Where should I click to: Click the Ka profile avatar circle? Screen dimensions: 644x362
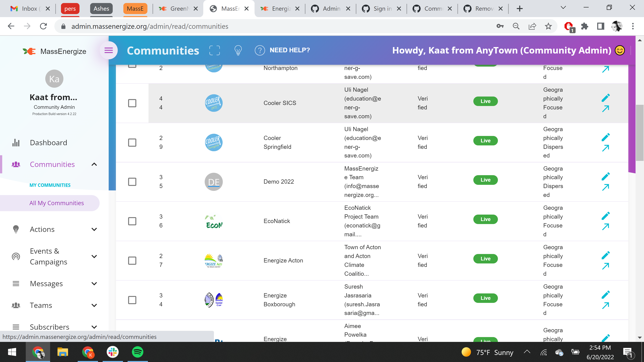[54, 78]
